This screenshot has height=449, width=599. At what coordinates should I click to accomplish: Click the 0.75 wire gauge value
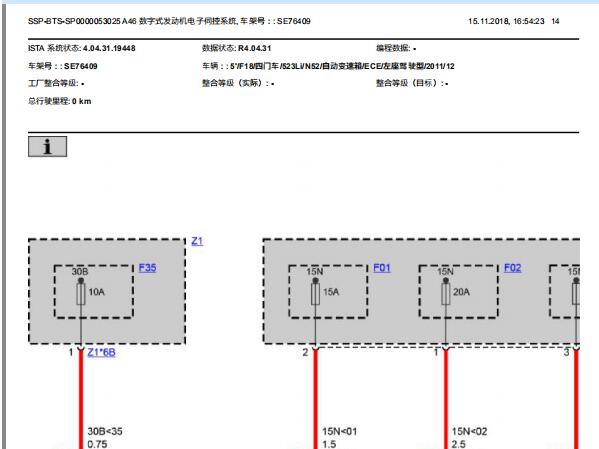pyautogui.click(x=97, y=444)
